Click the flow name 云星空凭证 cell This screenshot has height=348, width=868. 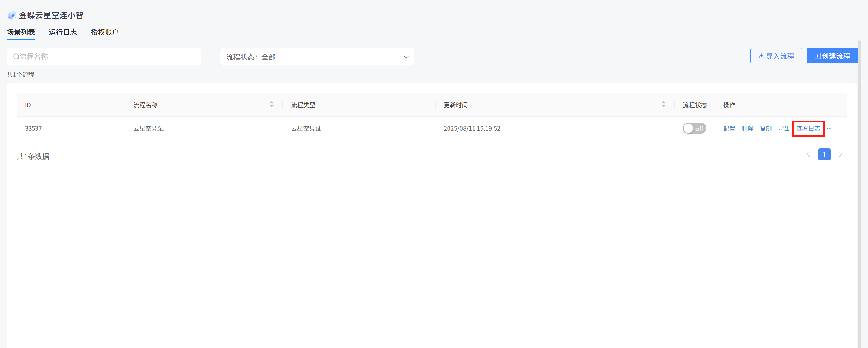pos(149,128)
